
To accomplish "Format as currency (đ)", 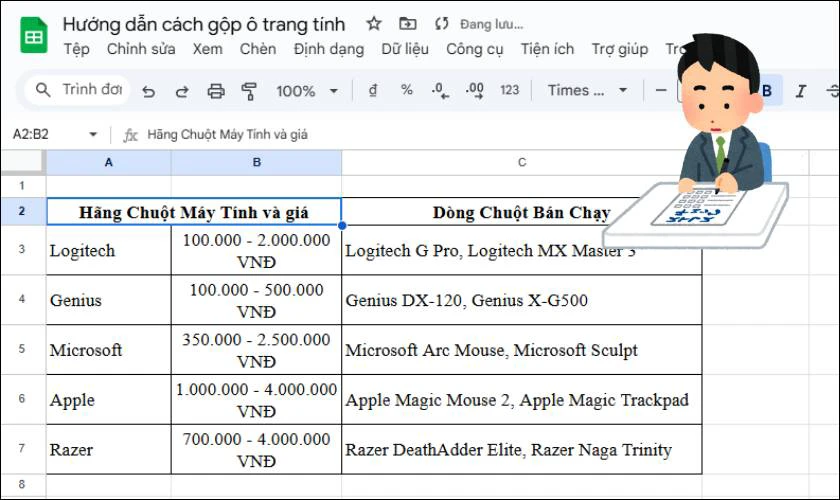I will (x=373, y=90).
